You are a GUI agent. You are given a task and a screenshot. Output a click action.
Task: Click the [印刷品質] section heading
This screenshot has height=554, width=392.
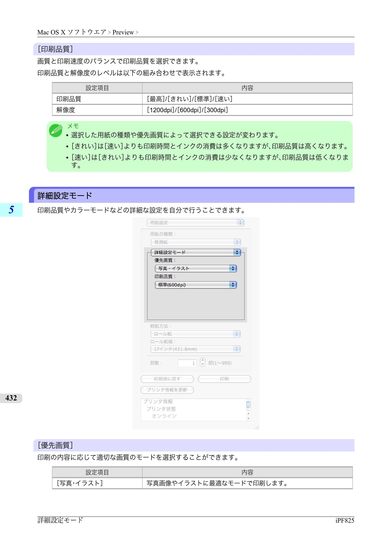(x=55, y=49)
